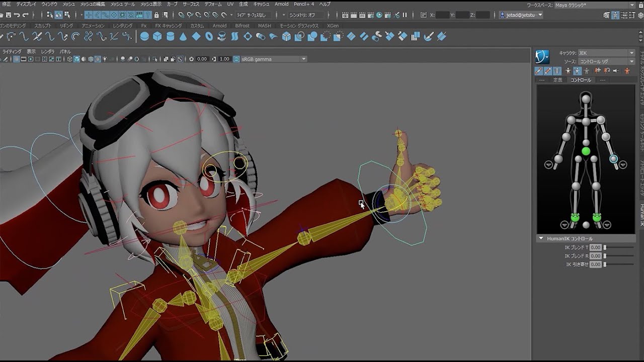Toggle select by hierarchy mode icon

click(50, 15)
